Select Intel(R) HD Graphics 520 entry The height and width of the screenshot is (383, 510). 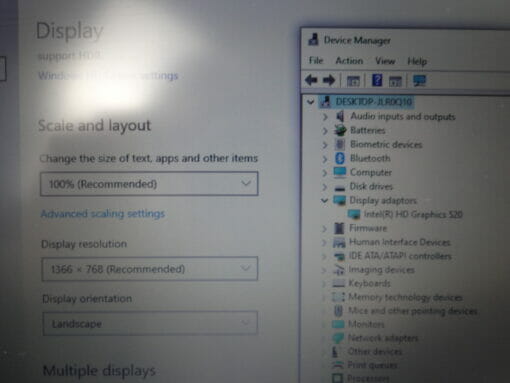[413, 214]
